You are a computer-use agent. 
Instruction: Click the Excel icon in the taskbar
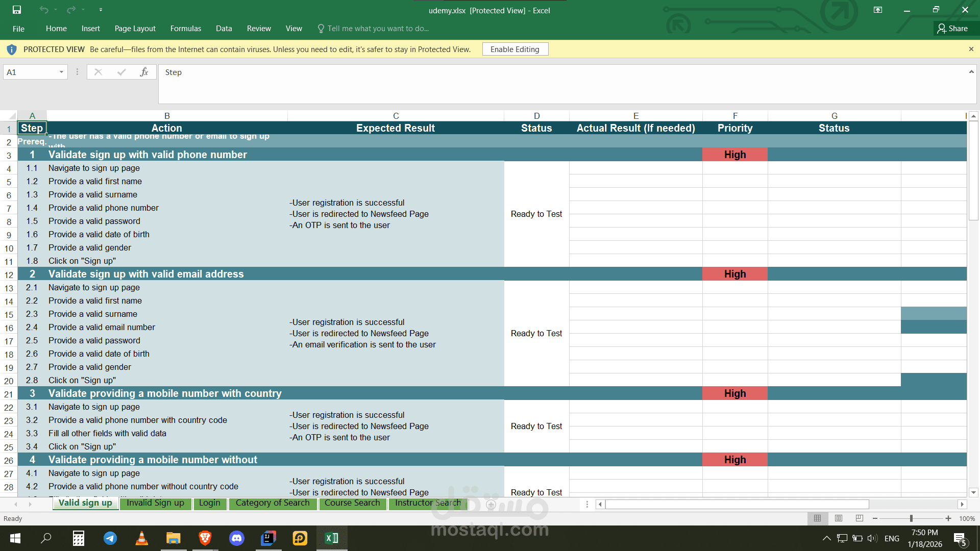pos(332,538)
